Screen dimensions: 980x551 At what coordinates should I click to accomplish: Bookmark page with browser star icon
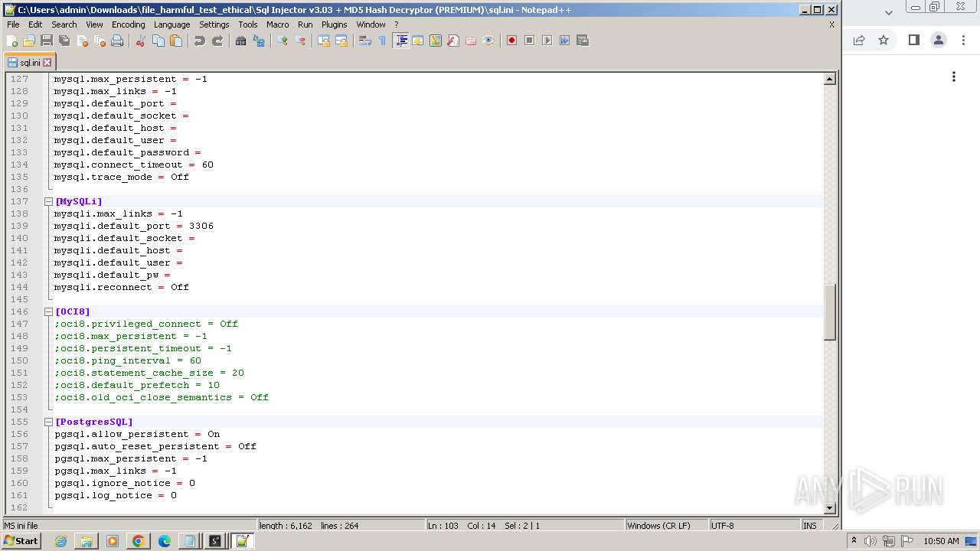point(884,40)
